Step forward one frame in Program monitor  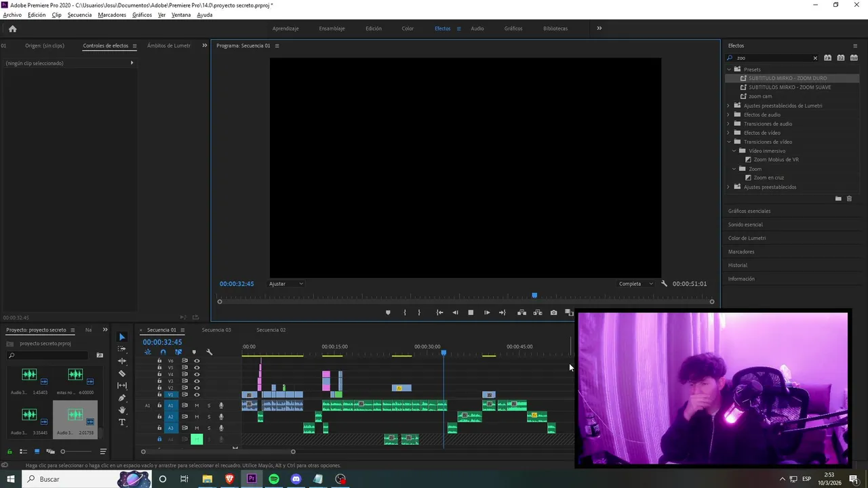point(486,312)
